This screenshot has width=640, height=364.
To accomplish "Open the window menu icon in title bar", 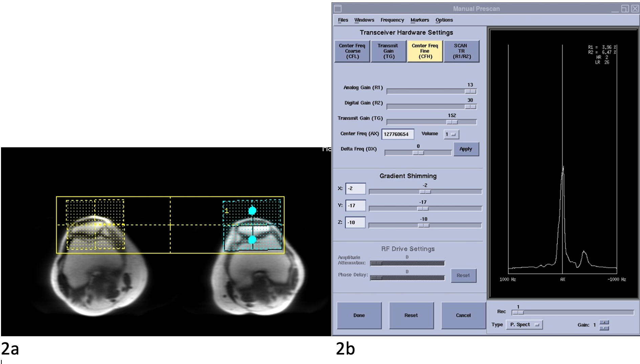I will tap(338, 8).
